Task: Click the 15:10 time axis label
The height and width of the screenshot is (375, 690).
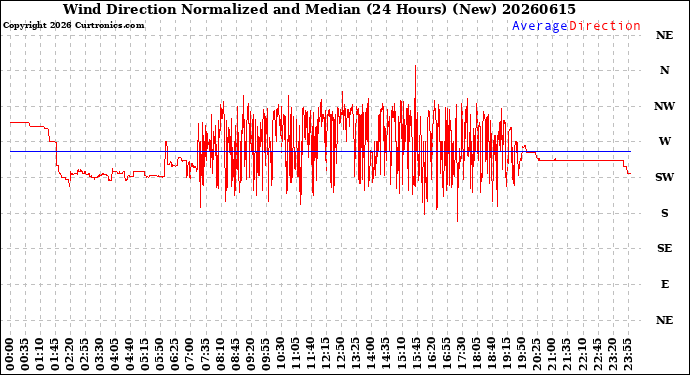Action: (401, 355)
